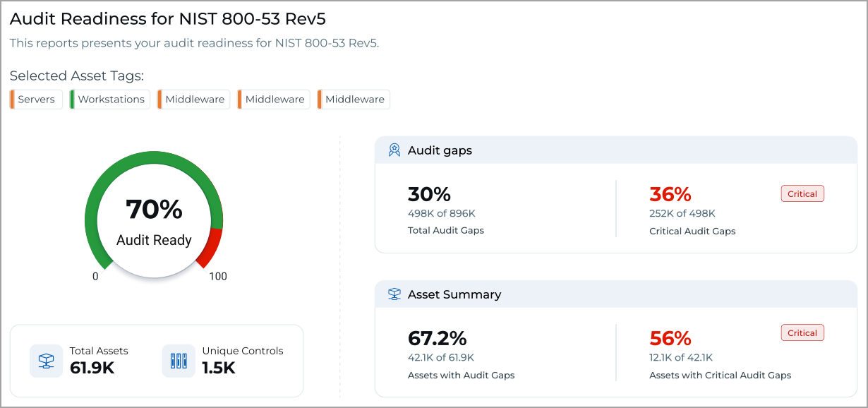
Task: Click the "12.1K of 42.1K" count
Action: [681, 357]
